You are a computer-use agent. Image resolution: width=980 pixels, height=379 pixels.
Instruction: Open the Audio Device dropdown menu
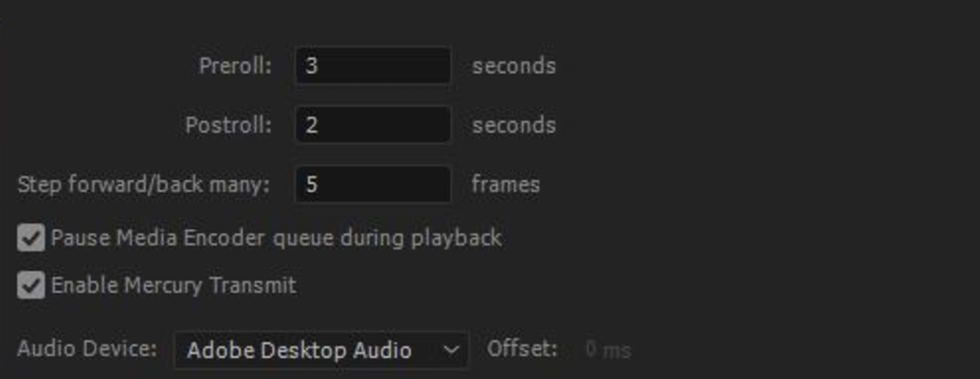point(320,350)
